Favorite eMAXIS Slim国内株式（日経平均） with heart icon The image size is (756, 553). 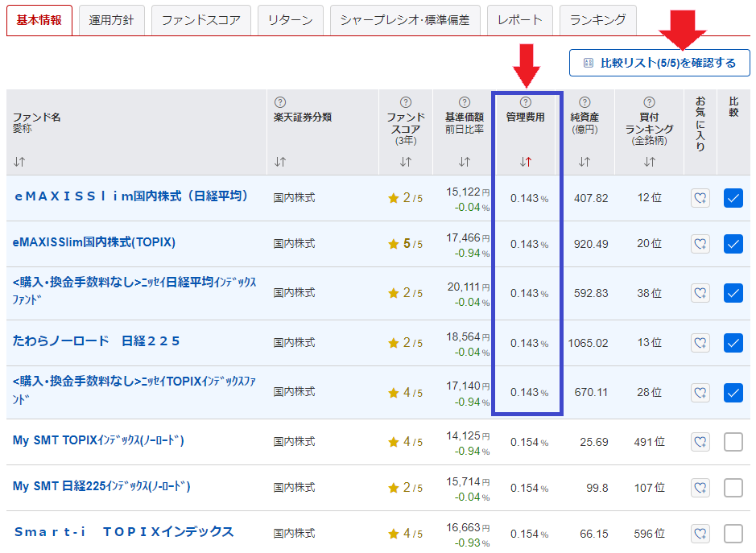(x=700, y=198)
